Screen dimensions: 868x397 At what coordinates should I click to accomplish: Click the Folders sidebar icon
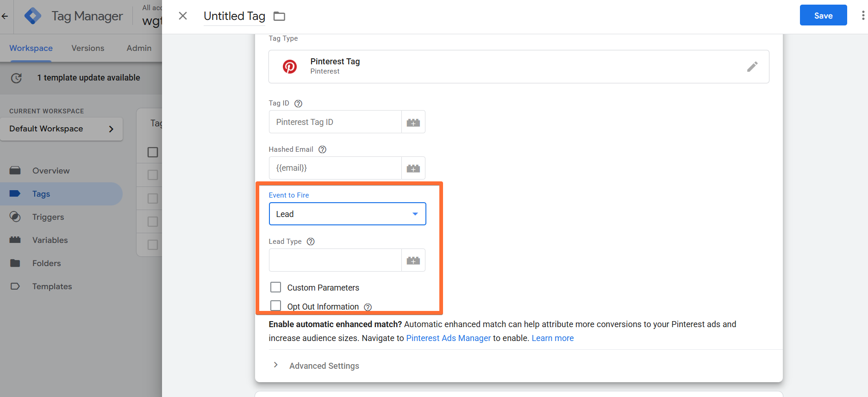tap(15, 263)
